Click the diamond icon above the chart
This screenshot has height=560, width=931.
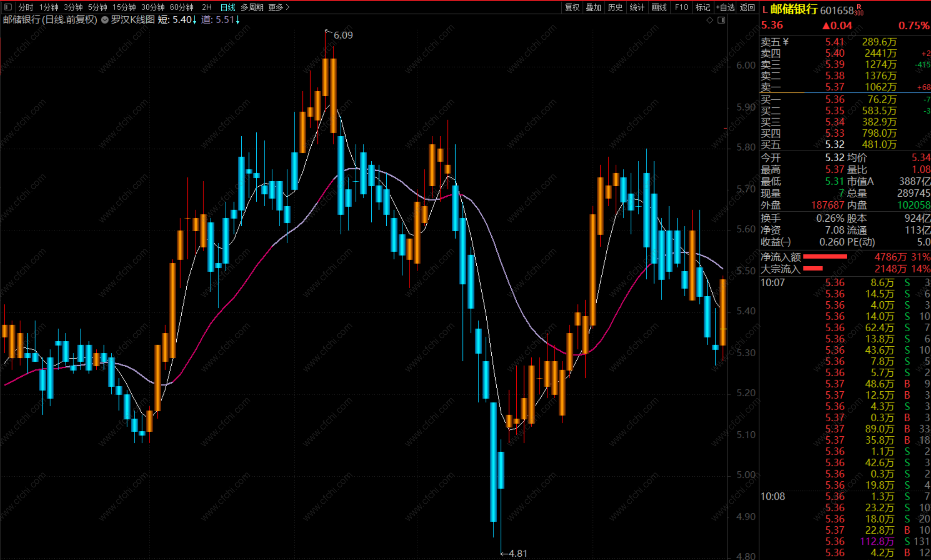pos(710,20)
